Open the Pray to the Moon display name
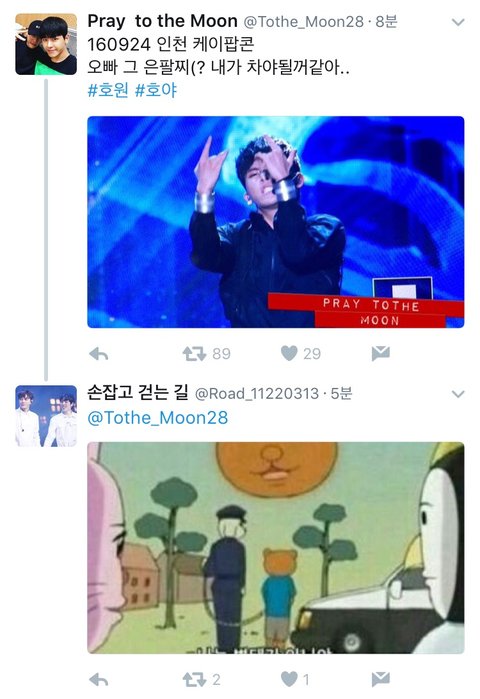Image resolution: width=480 pixels, height=699 pixels. click(162, 21)
